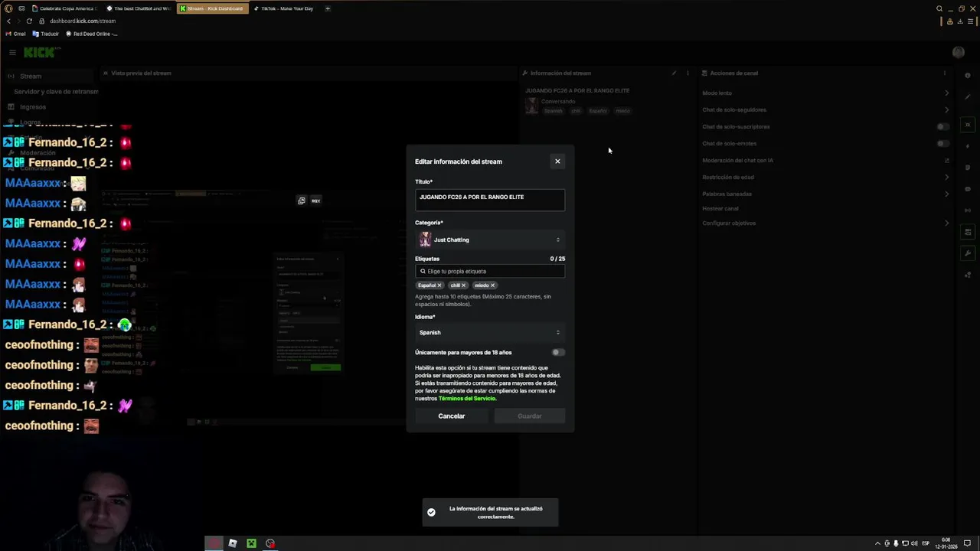Viewport: 980px width, 551px height.
Task: Open the taskbar notification center
Action: pos(967,543)
